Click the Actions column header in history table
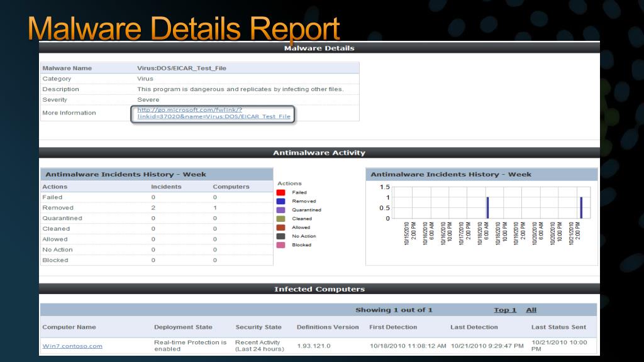644x362 pixels. pos(55,186)
